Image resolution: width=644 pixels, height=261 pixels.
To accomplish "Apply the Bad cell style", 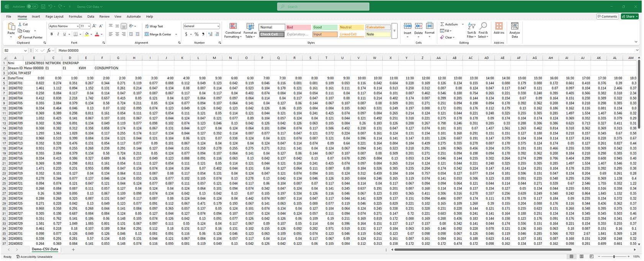I will pyautogui.click(x=298, y=27).
